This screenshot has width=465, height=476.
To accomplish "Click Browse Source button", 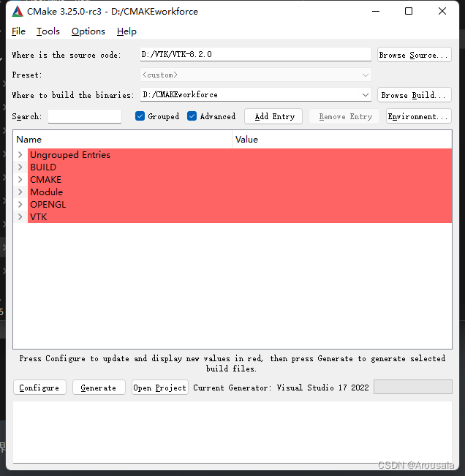I will [415, 55].
